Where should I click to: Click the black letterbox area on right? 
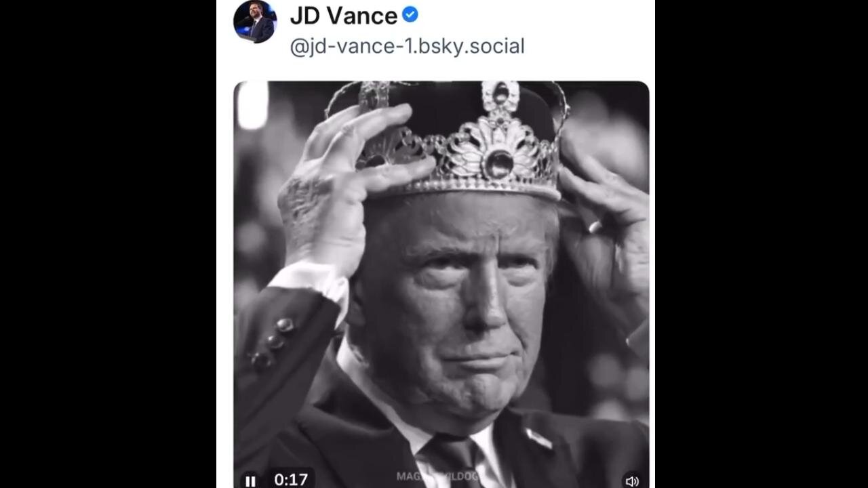(x=759, y=244)
